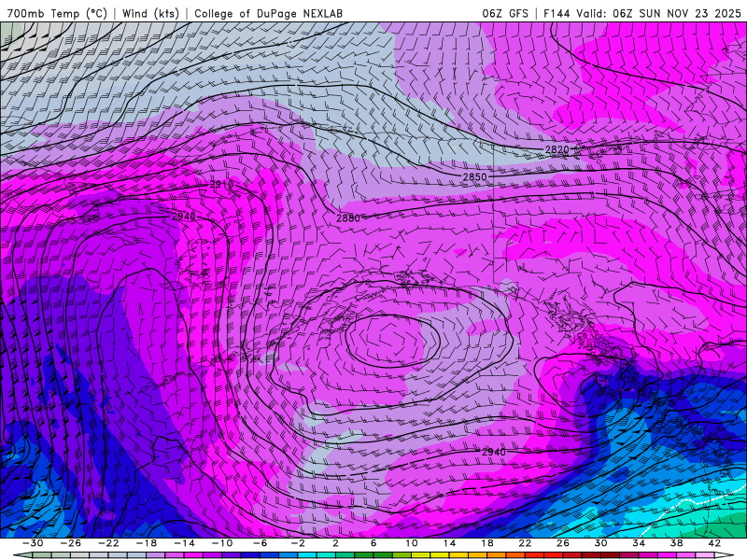Click the "-22" colorbar tick label
Image resolution: width=747 pixels, height=560 pixels.
[108, 543]
